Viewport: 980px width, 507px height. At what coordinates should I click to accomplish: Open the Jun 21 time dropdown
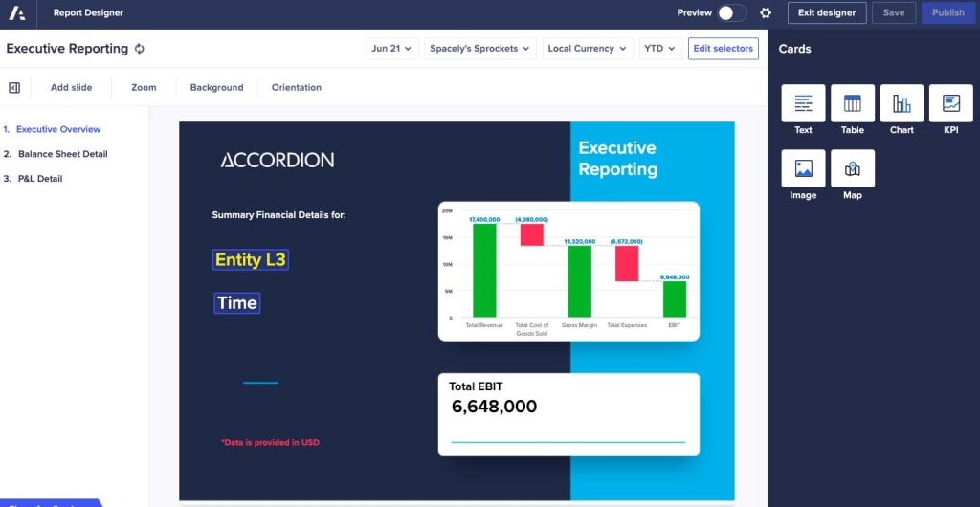point(391,49)
